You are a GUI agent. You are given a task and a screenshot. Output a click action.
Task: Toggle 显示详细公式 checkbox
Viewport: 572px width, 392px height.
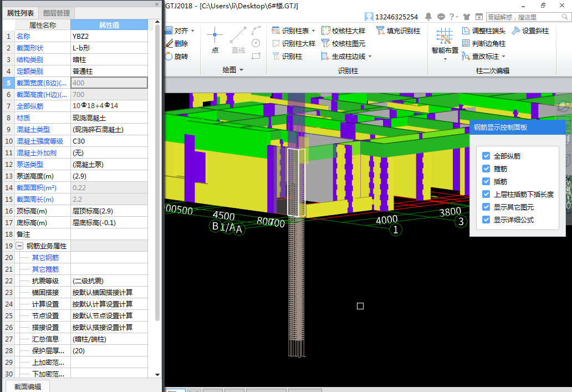(x=486, y=220)
